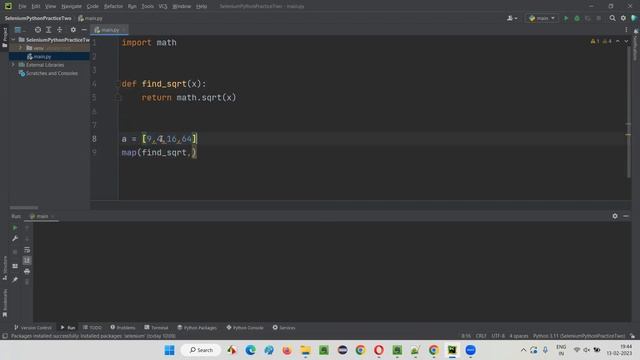The height and width of the screenshot is (360, 640).
Task: Click the Select Opened File target icon
Action: (38, 30)
